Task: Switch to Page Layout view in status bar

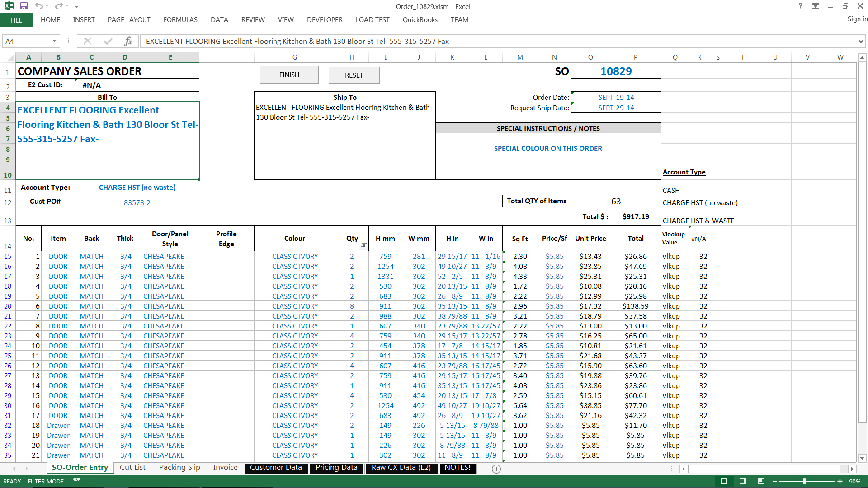Action: 743,481
